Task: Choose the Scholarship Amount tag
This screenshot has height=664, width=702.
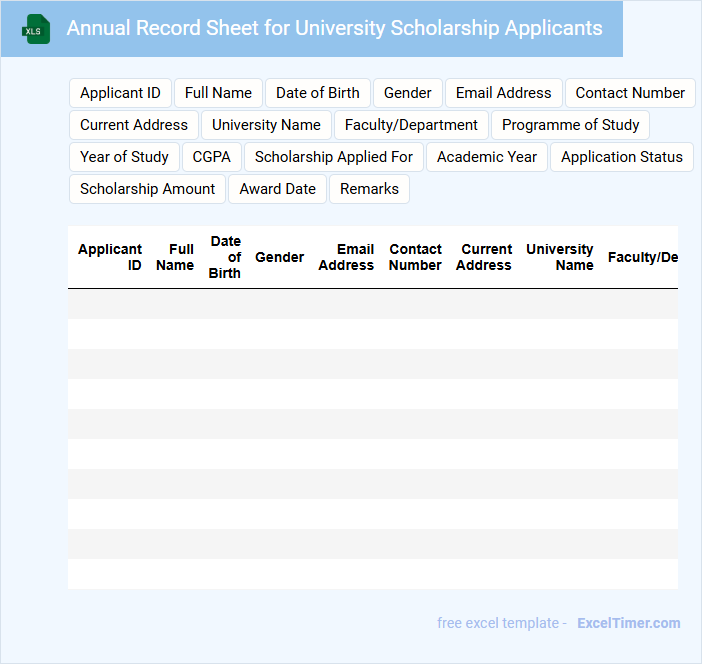Action: pos(147,189)
